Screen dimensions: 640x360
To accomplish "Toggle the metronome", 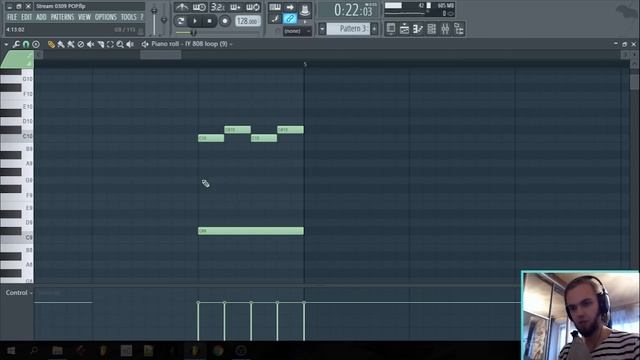I will point(182,7).
